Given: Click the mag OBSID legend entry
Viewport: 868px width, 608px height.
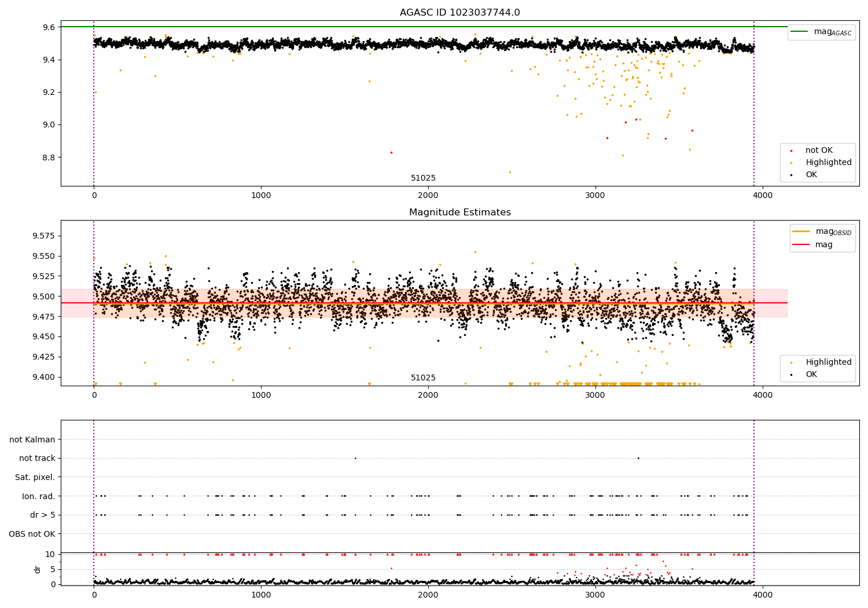Looking at the screenshot, I should point(822,232).
